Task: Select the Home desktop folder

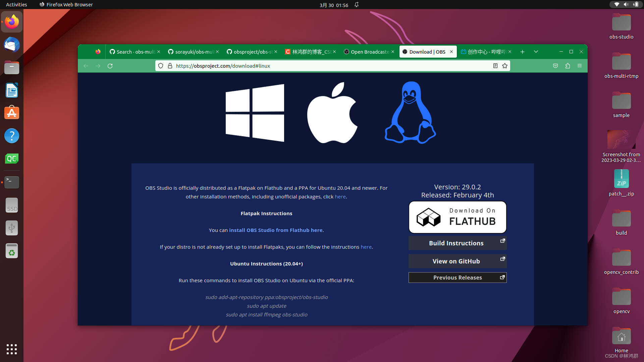Action: point(621,340)
